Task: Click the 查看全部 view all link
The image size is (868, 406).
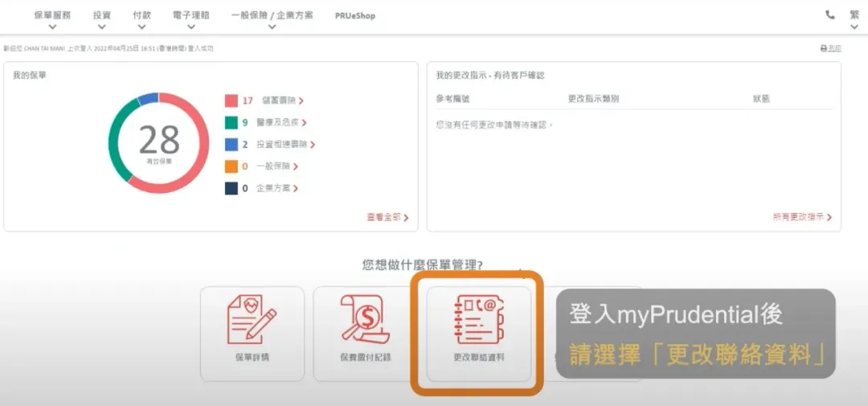Action: 387,218
